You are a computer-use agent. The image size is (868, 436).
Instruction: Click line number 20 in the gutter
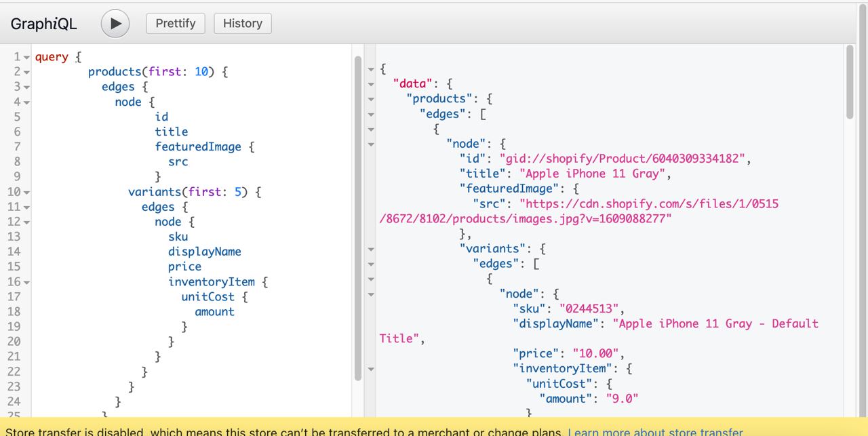tap(14, 341)
